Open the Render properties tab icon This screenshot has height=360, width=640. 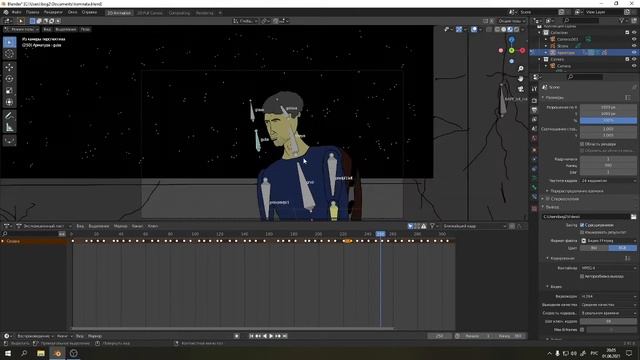534,100
